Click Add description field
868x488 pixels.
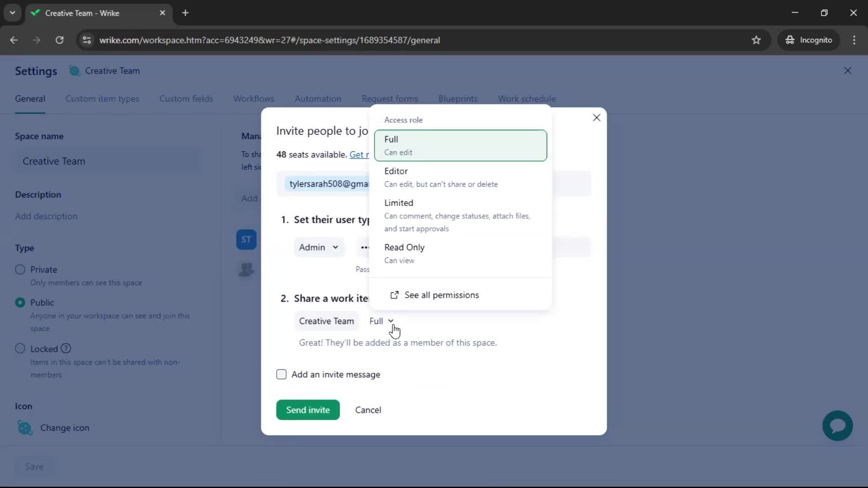pyautogui.click(x=46, y=216)
